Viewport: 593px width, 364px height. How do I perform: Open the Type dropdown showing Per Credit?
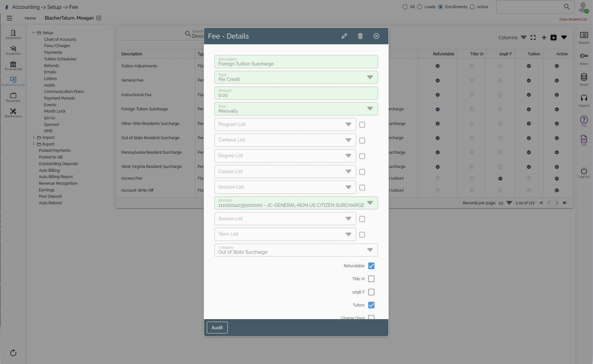tap(370, 77)
